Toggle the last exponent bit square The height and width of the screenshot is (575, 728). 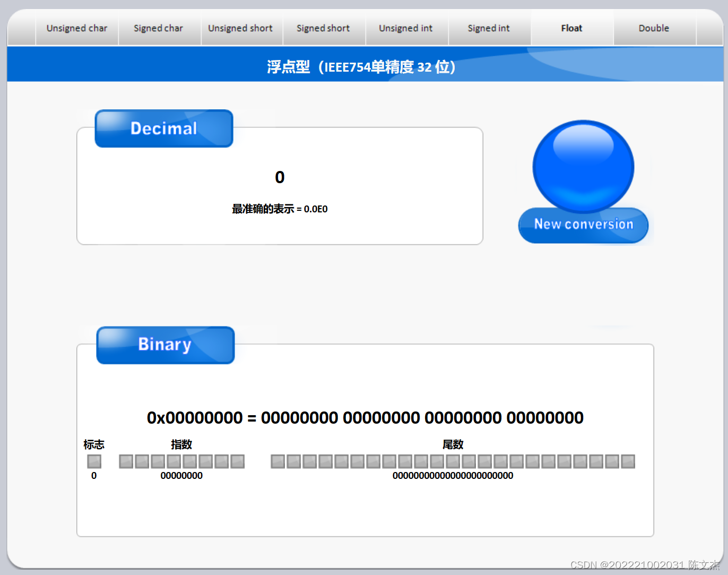coord(239,461)
